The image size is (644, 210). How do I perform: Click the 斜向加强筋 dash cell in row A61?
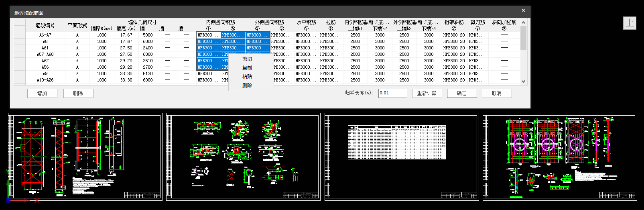504,48
